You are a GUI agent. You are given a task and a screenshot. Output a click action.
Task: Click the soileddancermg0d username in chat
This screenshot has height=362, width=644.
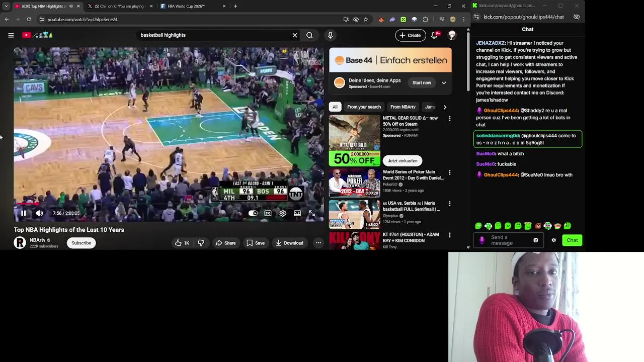(x=498, y=136)
